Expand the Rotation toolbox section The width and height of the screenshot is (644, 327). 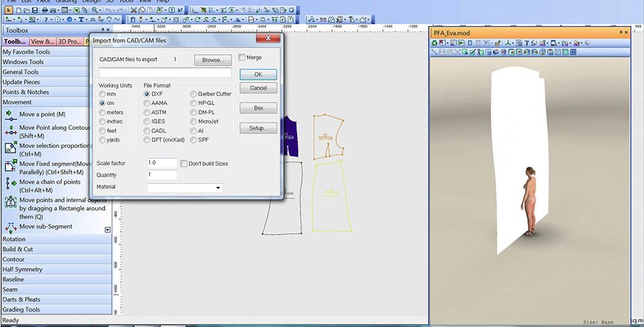click(14, 239)
